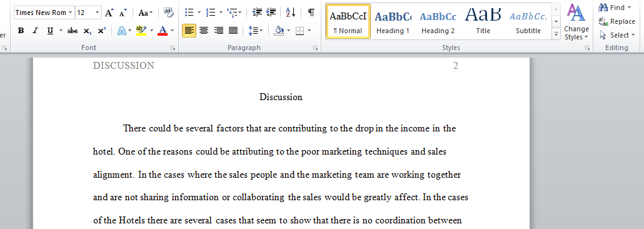Open Font dialog launcher
This screenshot has width=644, height=229.
point(173,48)
